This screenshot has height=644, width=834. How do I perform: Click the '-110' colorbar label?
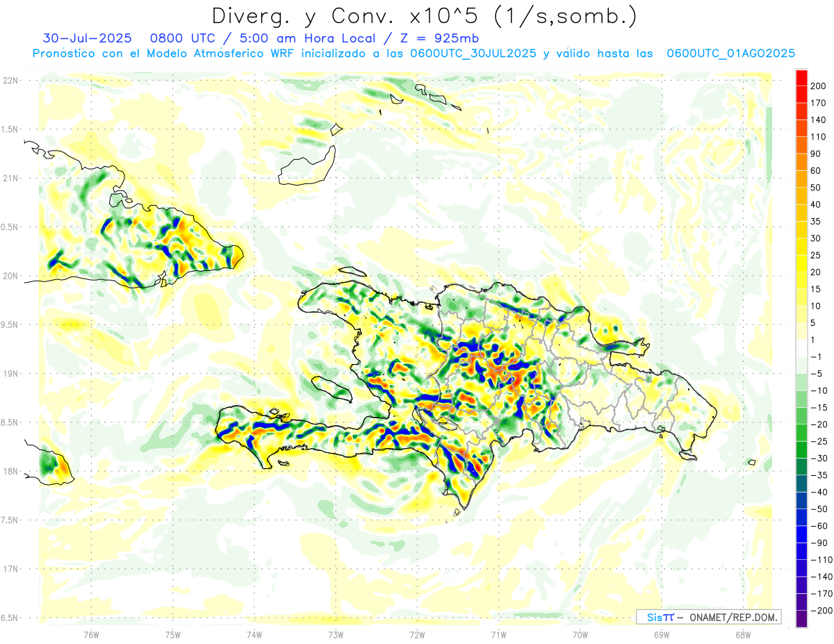[x=821, y=560]
